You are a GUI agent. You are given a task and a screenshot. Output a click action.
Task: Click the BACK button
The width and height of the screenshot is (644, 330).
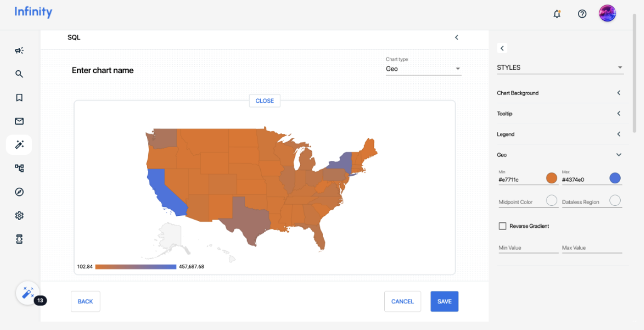tap(85, 301)
